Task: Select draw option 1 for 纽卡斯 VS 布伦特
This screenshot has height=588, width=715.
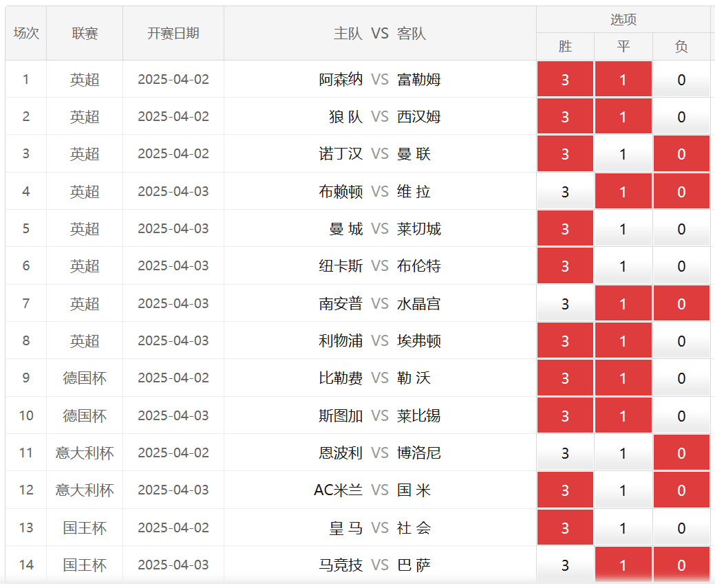Action: pos(623,266)
